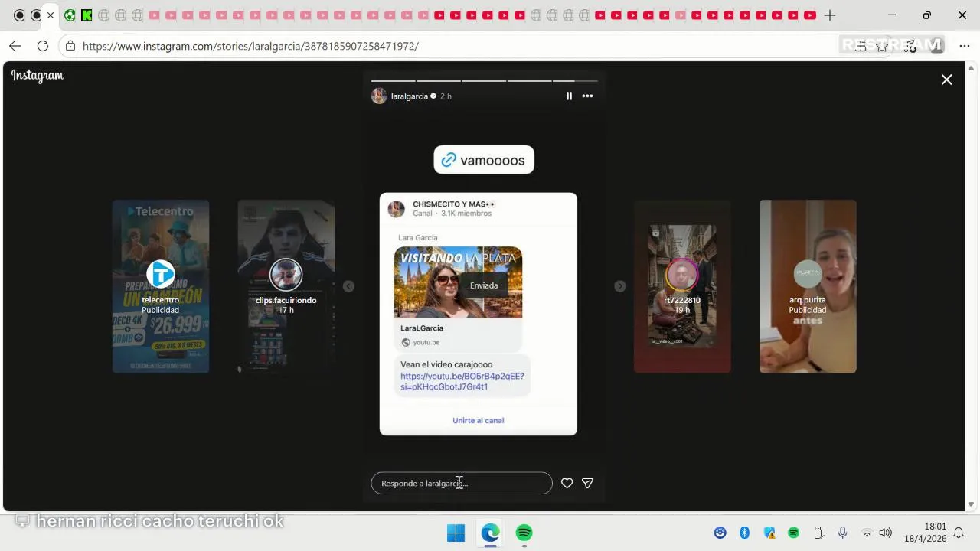Open rt7222810 story preview

[682, 286]
